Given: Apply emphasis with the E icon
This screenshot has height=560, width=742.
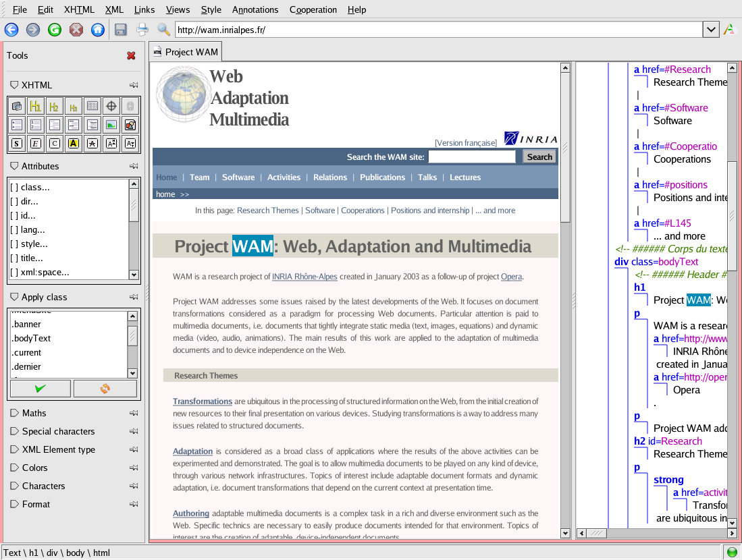Looking at the screenshot, I should click(x=36, y=143).
